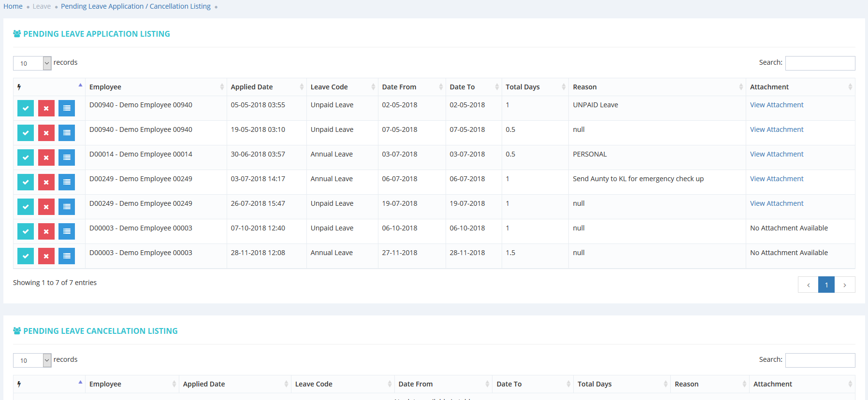Open View Attachment for the 19-07-2018 leave

pos(776,203)
